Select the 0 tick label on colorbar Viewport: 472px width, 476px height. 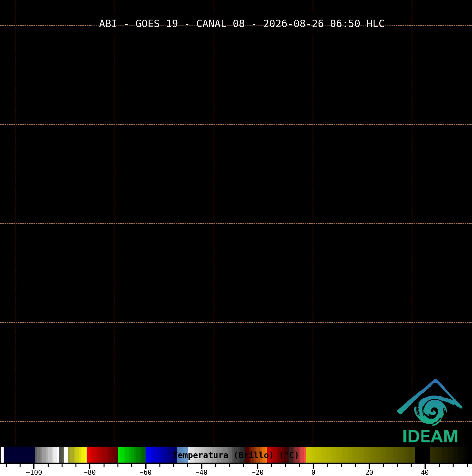(x=313, y=472)
